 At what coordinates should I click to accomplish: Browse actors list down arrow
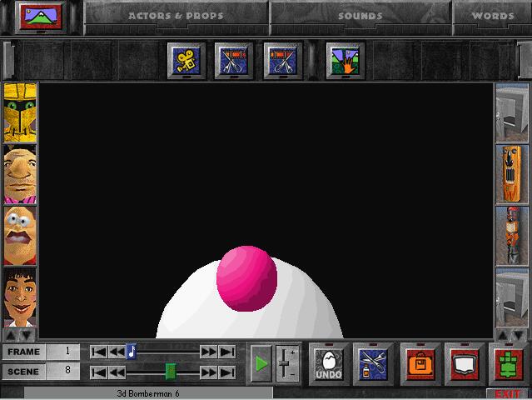(x=27, y=336)
